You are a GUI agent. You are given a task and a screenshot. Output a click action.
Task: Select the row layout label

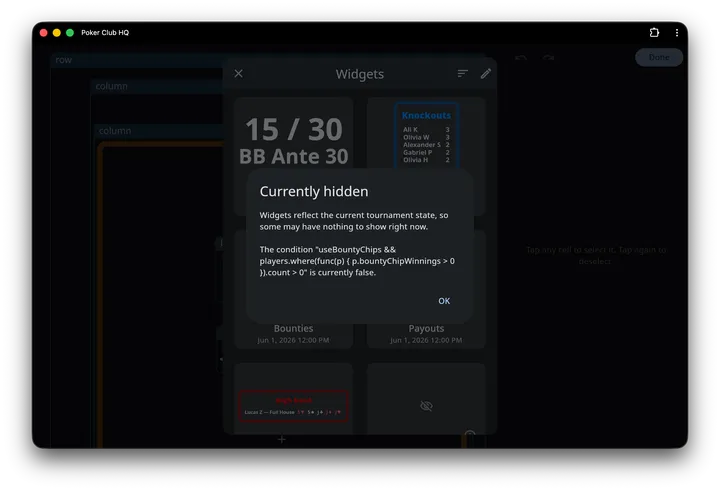point(63,60)
